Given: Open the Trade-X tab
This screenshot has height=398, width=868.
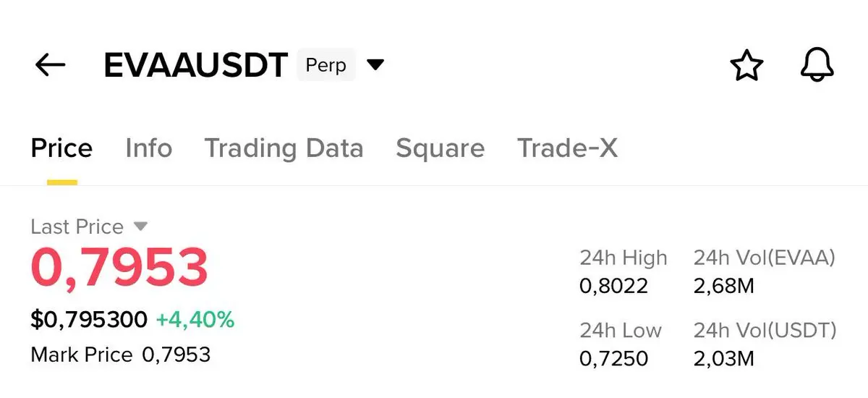Looking at the screenshot, I should pos(567,148).
